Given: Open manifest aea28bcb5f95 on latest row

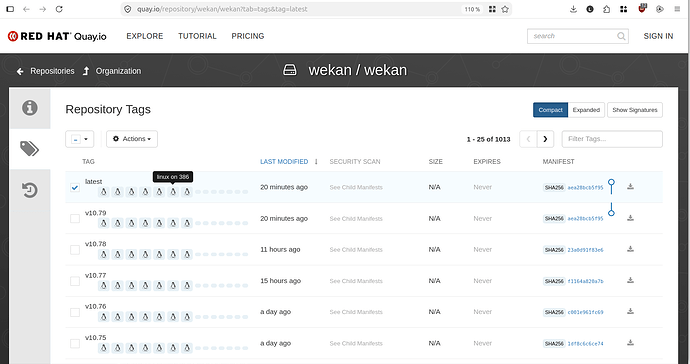Looking at the screenshot, I should [x=585, y=188].
